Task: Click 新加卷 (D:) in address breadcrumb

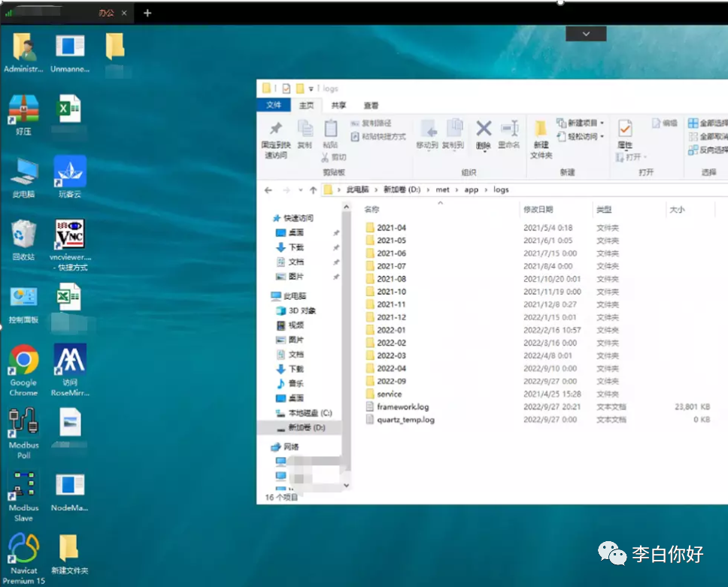Action: point(402,189)
